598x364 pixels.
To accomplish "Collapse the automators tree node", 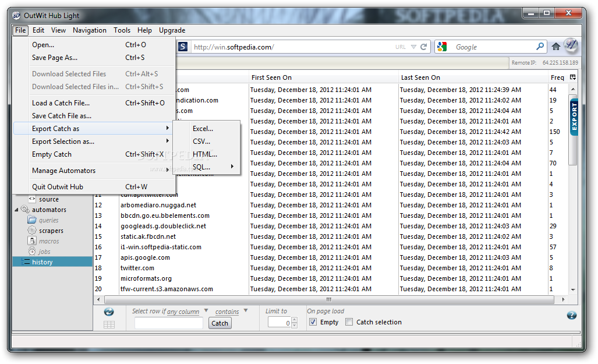I will [16, 210].
